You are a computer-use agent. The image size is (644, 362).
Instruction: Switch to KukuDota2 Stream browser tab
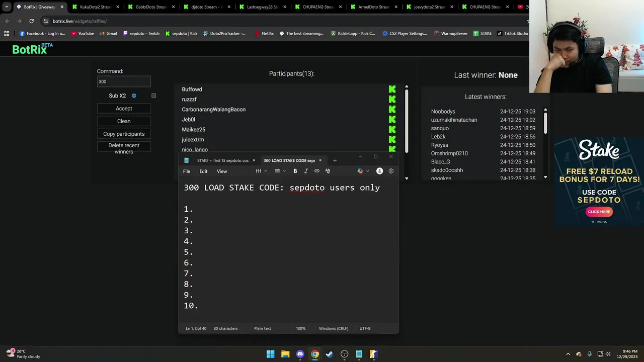click(x=95, y=7)
